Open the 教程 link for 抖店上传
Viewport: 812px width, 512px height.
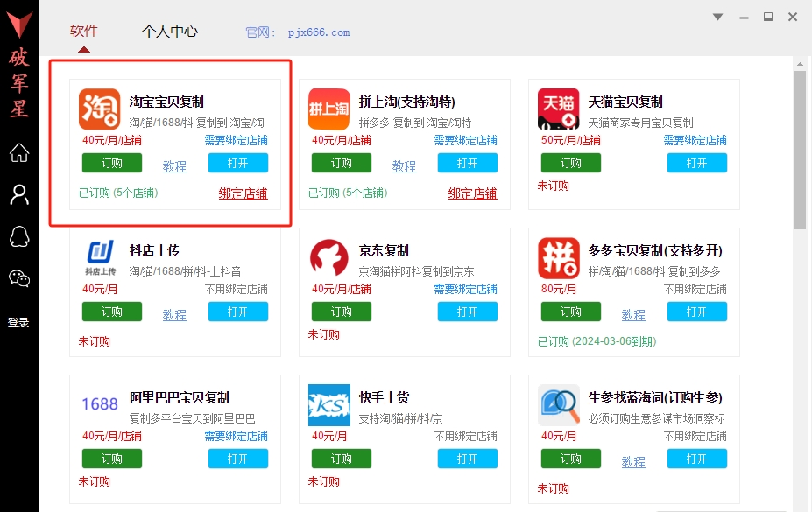174,314
